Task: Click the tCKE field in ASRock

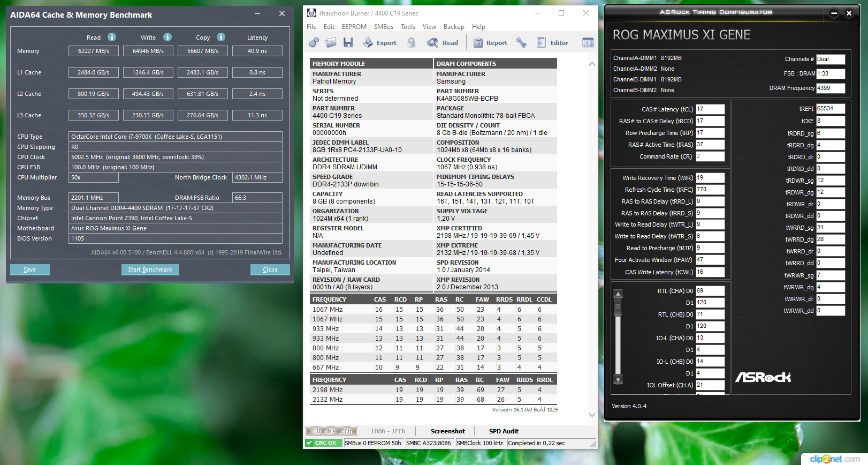Action: (x=831, y=121)
